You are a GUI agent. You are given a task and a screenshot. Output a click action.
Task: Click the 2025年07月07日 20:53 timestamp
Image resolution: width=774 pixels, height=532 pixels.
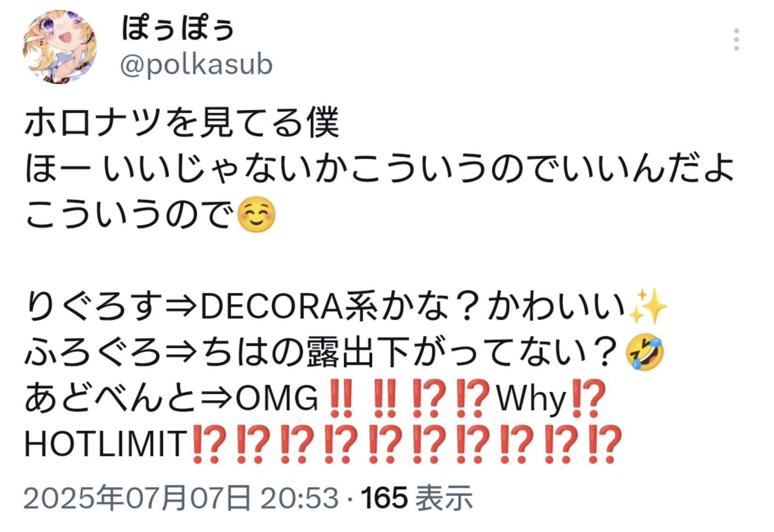(181, 498)
